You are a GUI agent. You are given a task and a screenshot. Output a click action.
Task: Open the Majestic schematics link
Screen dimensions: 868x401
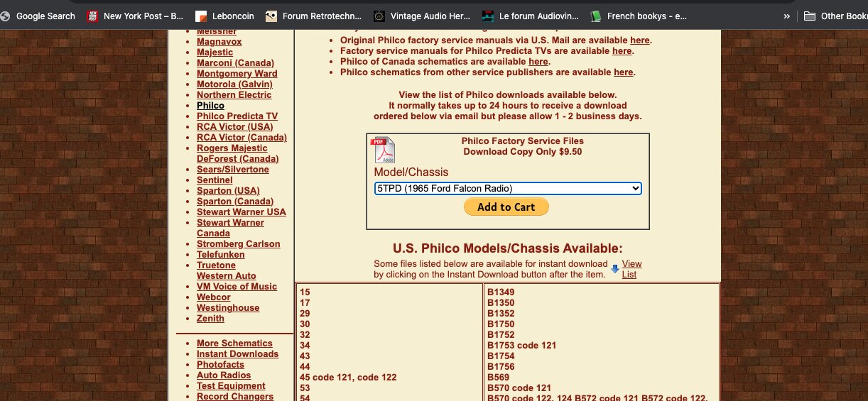[x=215, y=53]
